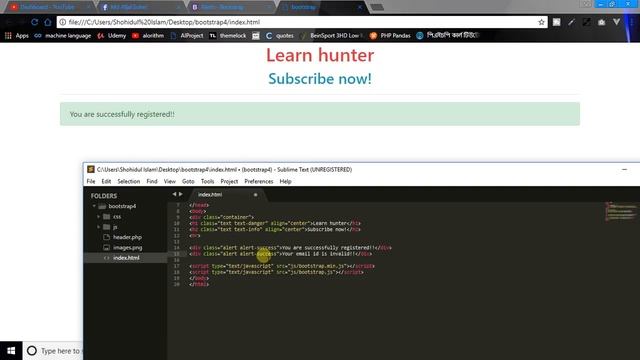Open the machine language bookmark

[63, 36]
